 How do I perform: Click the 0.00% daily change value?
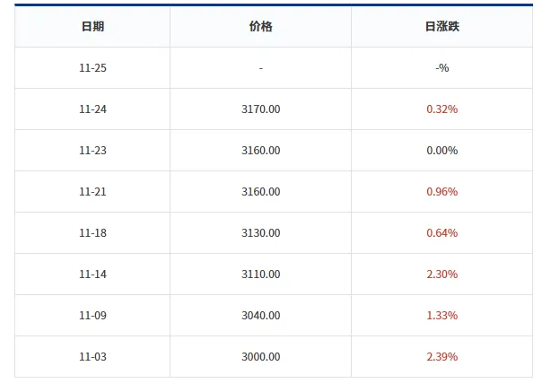click(x=441, y=151)
